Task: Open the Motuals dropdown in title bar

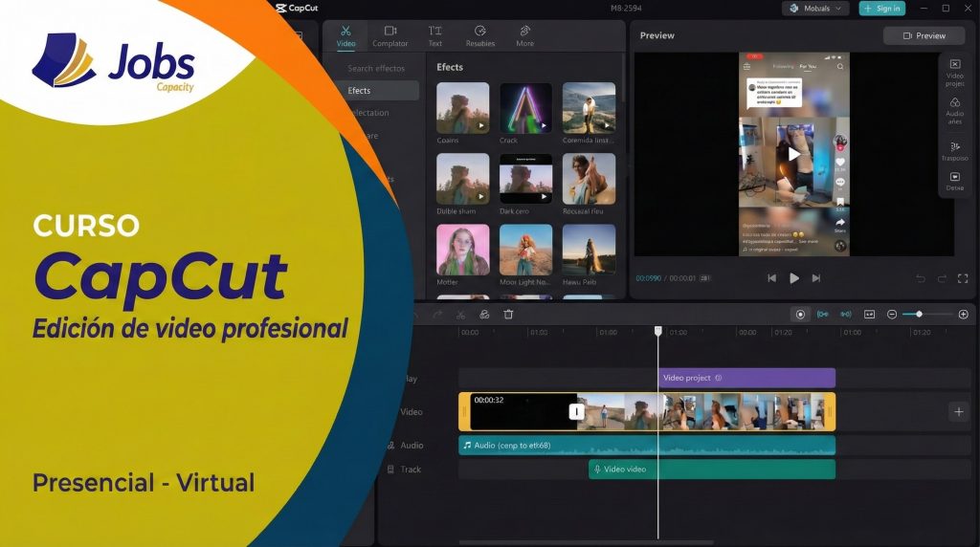Action: (814, 9)
